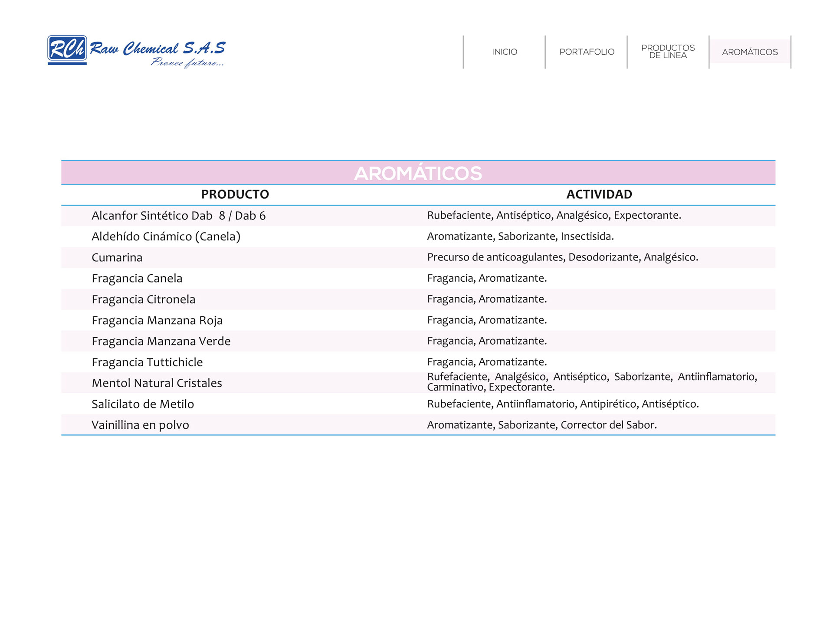
Task: Click the AROMÁTICOS table banner
Action: coord(418,173)
